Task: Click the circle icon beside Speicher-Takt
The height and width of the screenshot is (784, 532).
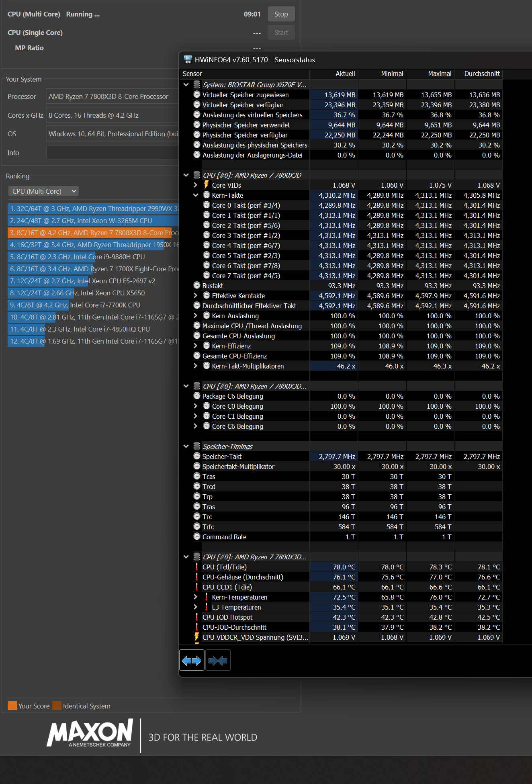Action: (197, 456)
